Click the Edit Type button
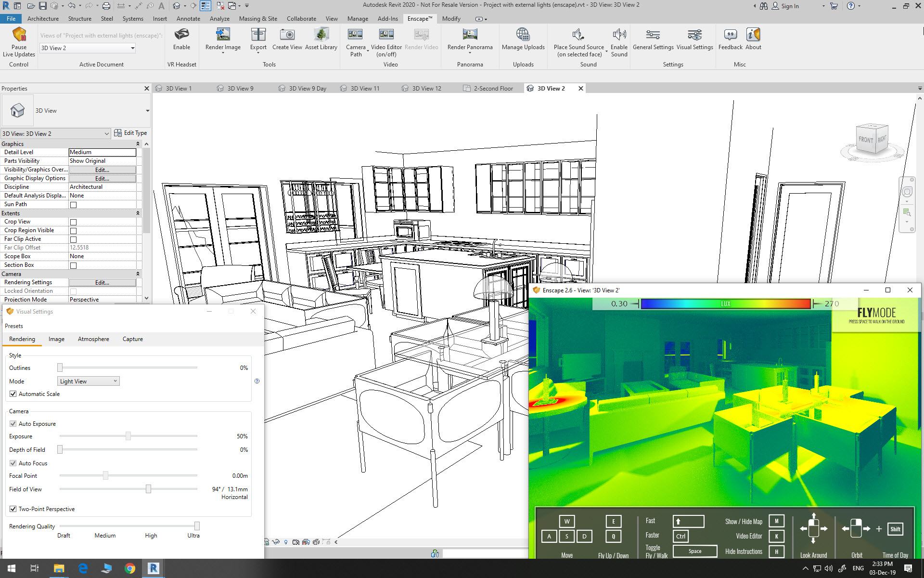The height and width of the screenshot is (578, 924). (x=130, y=133)
